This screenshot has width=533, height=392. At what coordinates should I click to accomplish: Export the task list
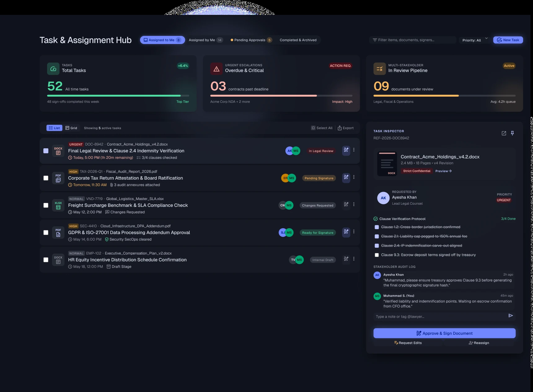[346, 128]
